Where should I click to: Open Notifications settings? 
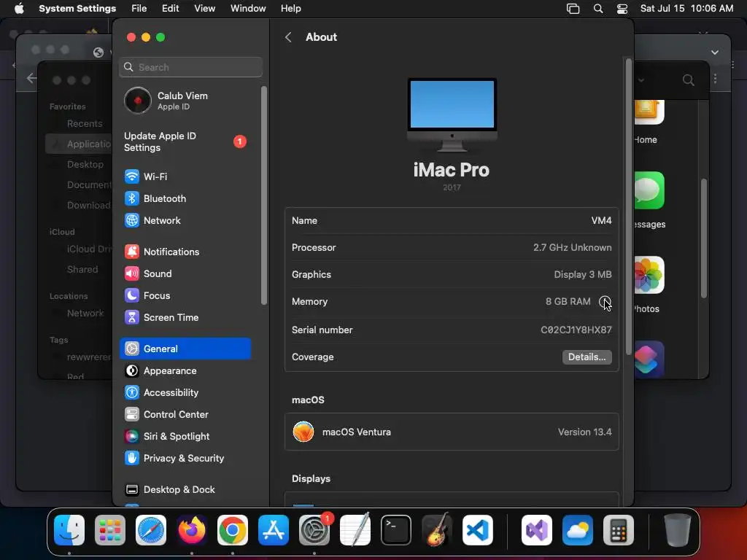(x=185, y=252)
